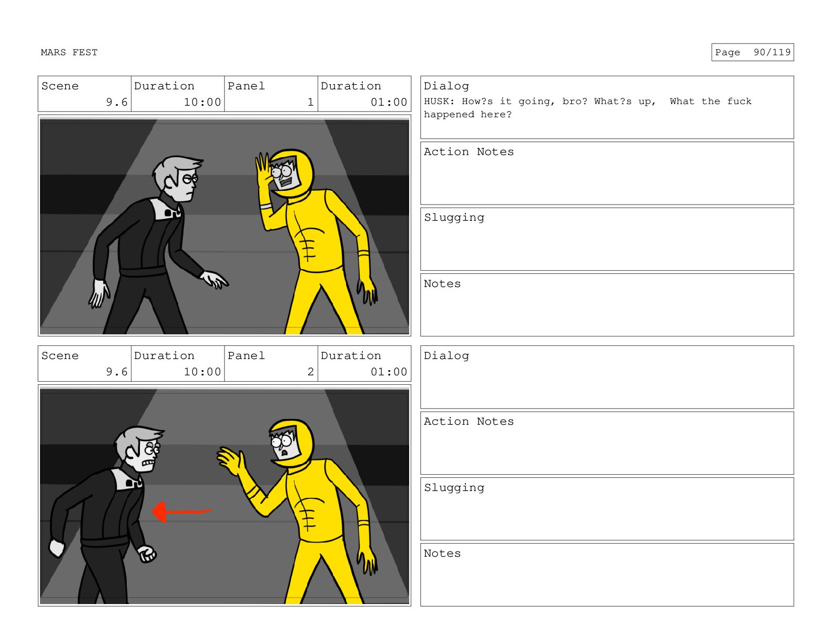Click the MARS FEST title text
Screen dimensions: 832x644
click(69, 53)
